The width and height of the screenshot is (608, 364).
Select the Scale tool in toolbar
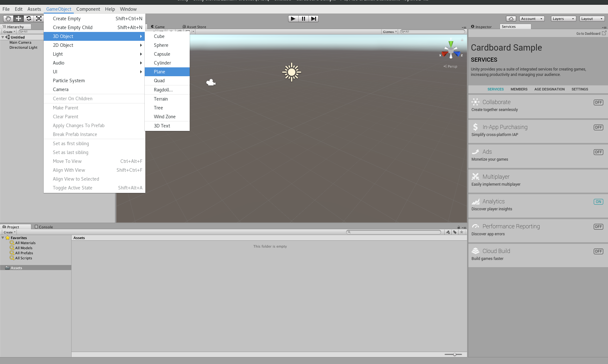(39, 19)
